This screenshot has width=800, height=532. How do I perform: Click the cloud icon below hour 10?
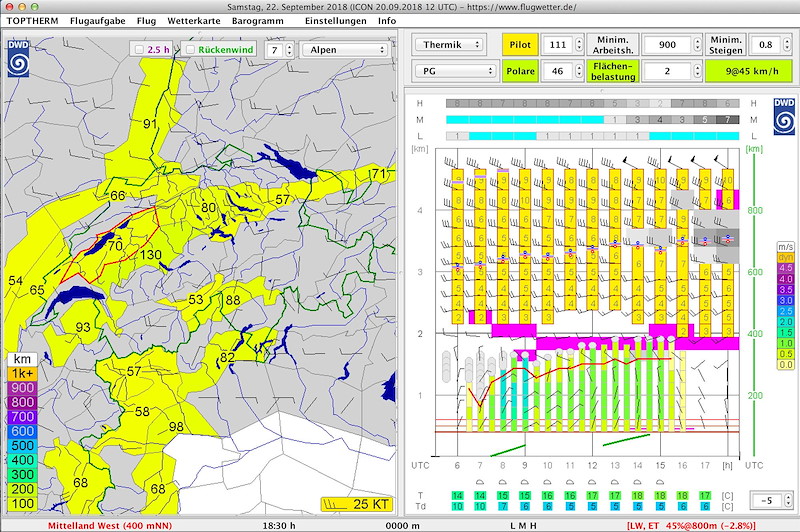tap(547, 482)
